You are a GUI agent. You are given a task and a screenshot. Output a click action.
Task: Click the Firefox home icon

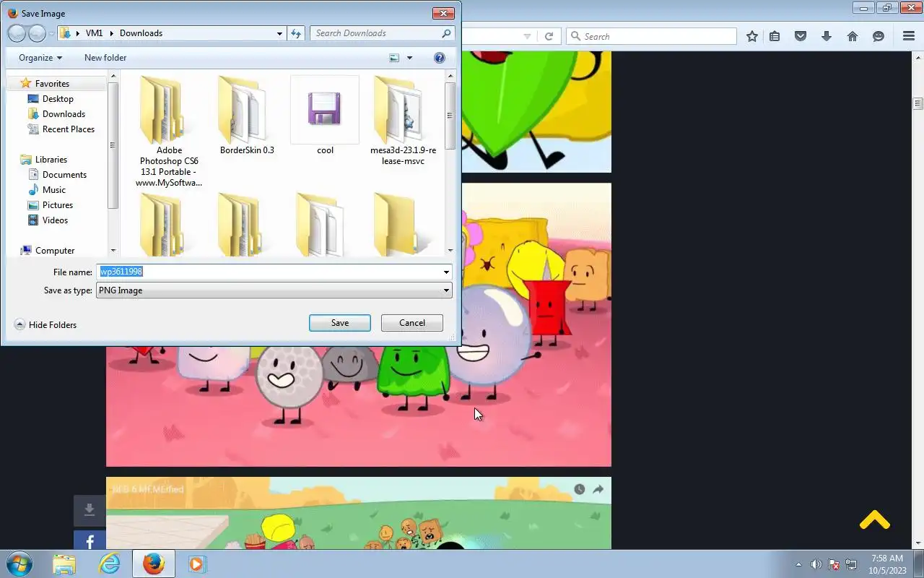click(x=853, y=36)
